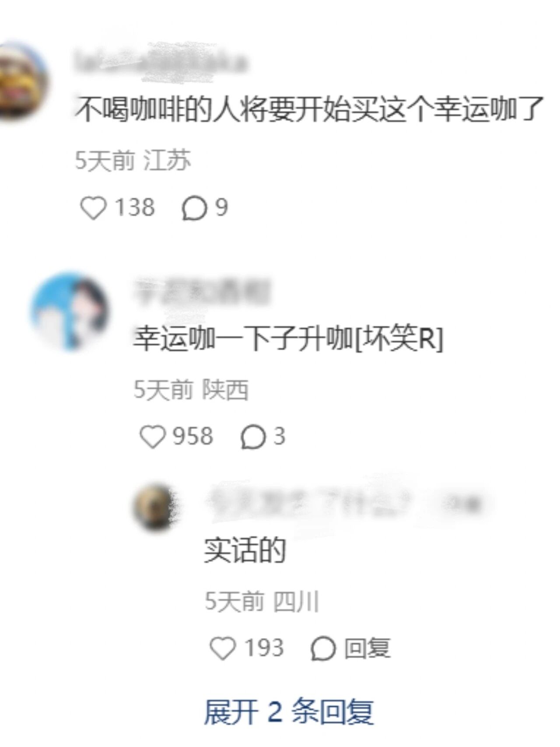This screenshot has width=560, height=747.
Task: Click the 回复 speech bubble icon
Action: 323,648
